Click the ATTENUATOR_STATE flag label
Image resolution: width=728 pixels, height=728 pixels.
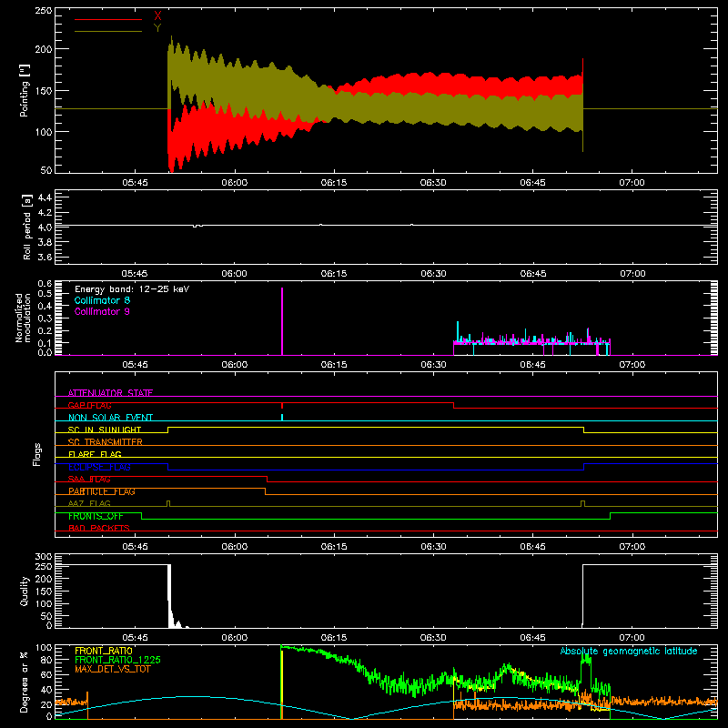click(110, 393)
